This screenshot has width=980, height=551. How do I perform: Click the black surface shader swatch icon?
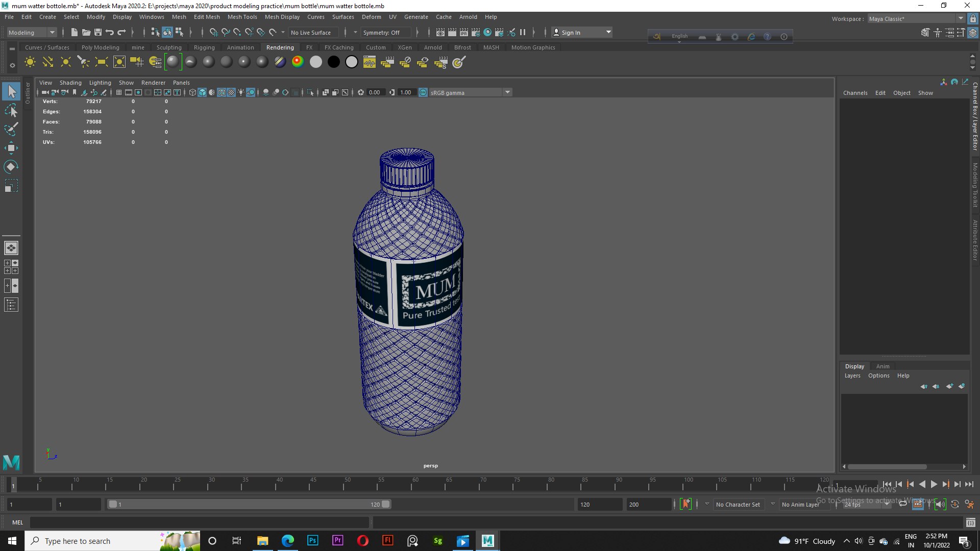coord(333,62)
